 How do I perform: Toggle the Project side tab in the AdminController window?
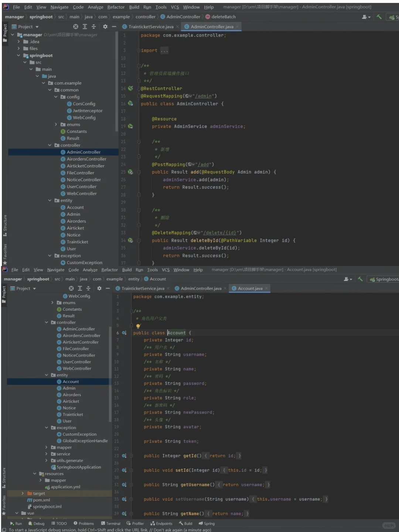(x=5, y=33)
